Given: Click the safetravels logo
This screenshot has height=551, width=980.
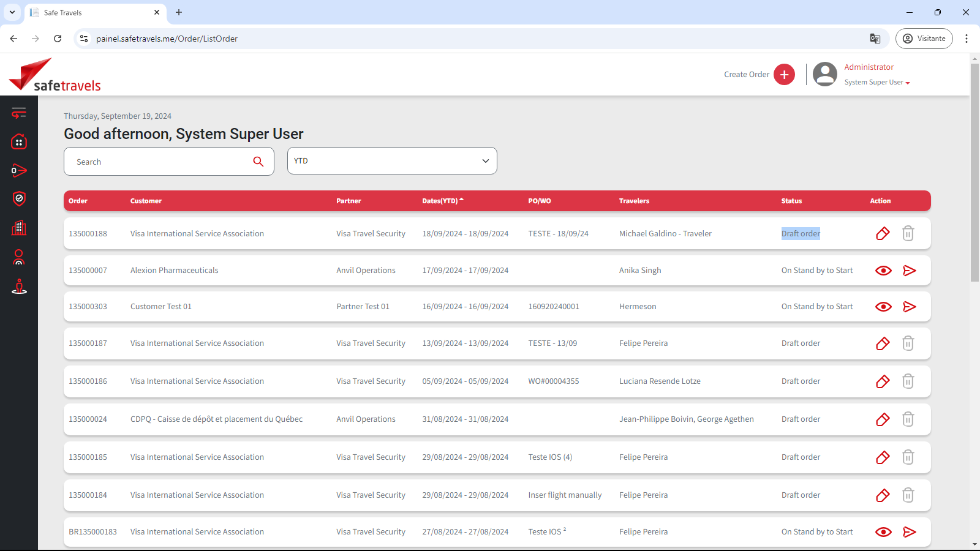Looking at the screenshot, I should click(55, 76).
